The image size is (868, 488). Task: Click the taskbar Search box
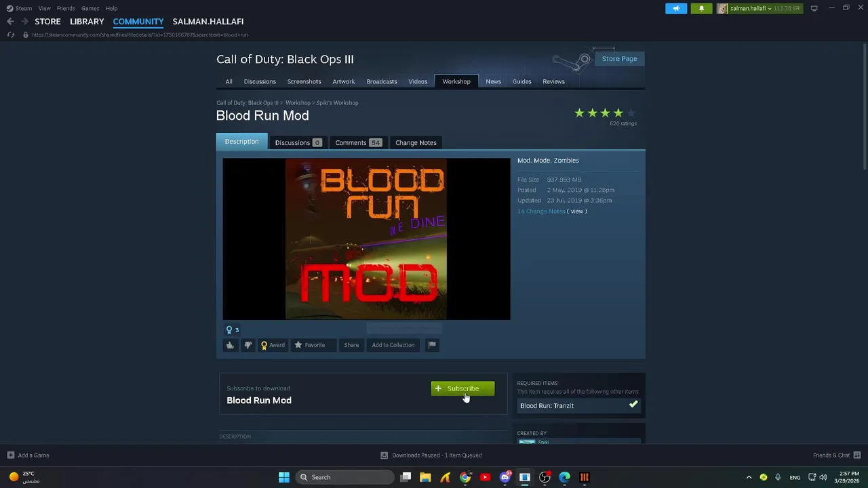pos(345,477)
